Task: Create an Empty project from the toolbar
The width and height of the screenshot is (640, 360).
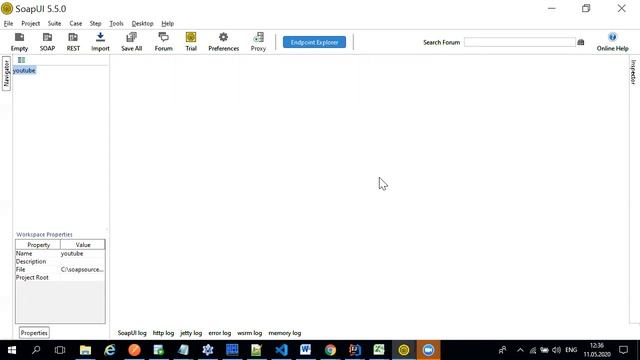Action: point(19,42)
